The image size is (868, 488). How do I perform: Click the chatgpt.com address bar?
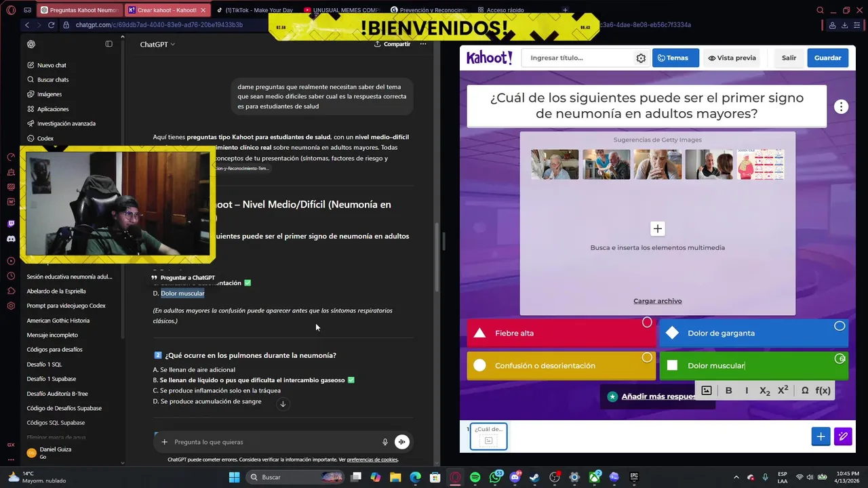point(159,25)
